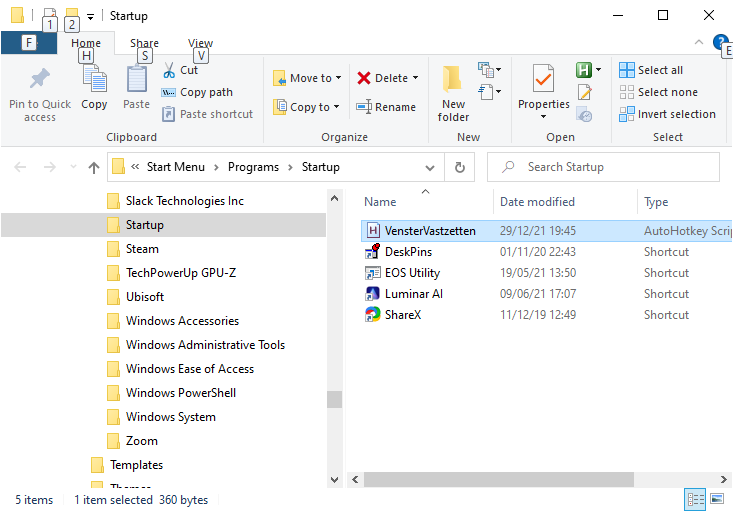Image resolution: width=733 pixels, height=512 pixels.
Task: Click the Search Startup field
Action: tap(603, 167)
